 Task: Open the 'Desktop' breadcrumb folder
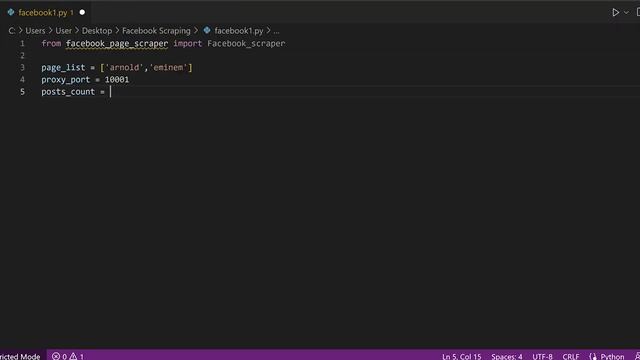click(97, 31)
